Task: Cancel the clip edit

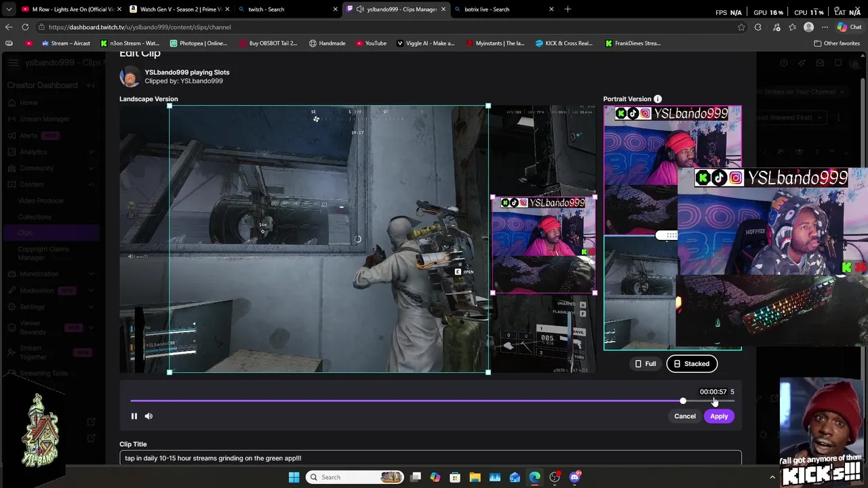Action: click(685, 416)
